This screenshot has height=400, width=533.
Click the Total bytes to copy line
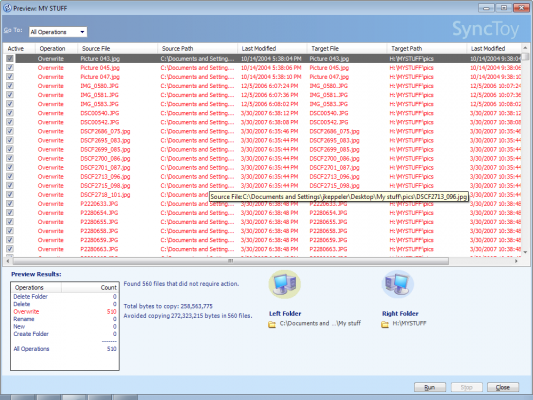(x=168, y=306)
